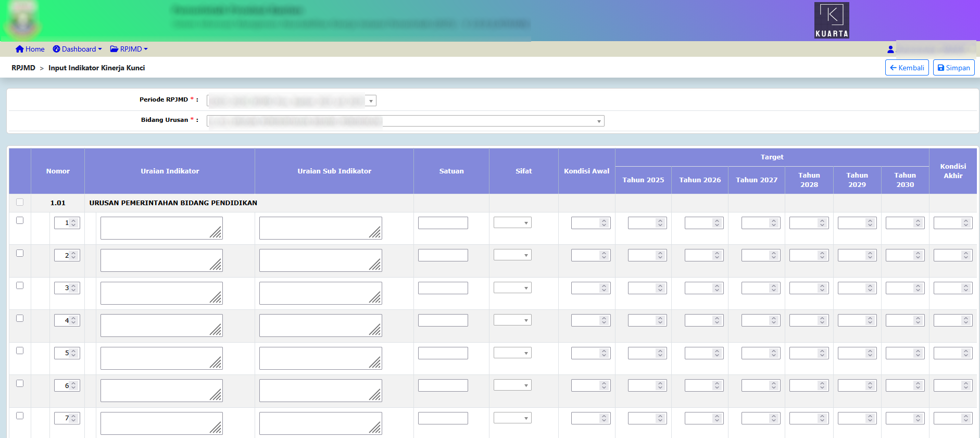Click the regional emblem logo at top left
Image resolution: width=980 pixels, height=438 pixels.
click(x=22, y=21)
